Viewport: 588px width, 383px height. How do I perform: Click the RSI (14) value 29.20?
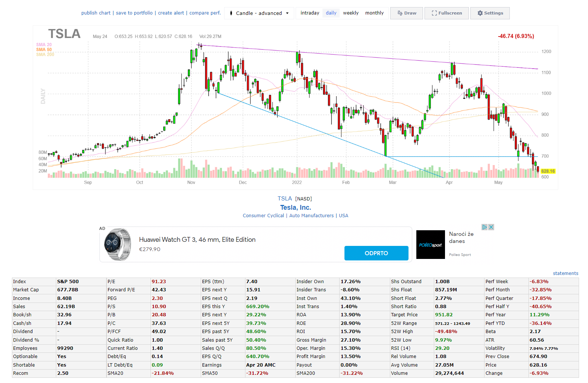[x=442, y=348]
